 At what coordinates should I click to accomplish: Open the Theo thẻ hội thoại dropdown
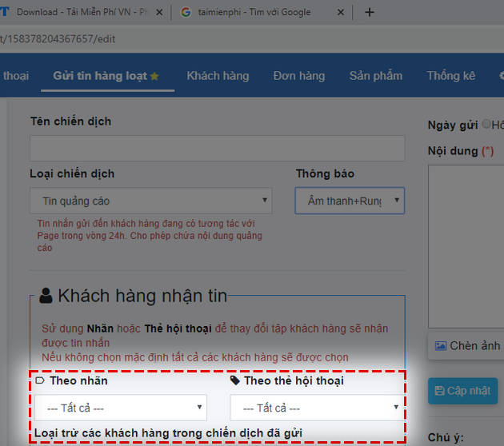click(317, 408)
